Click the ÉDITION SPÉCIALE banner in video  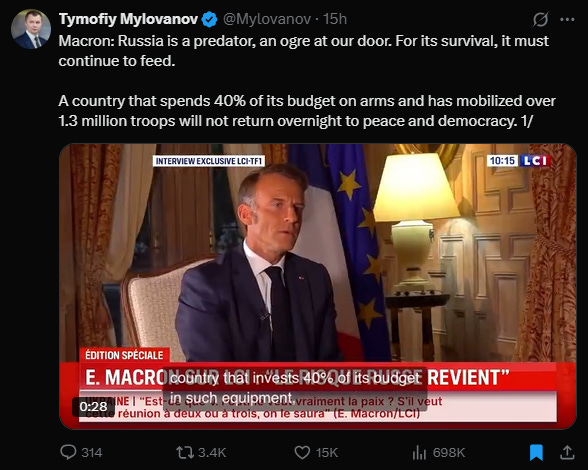click(x=124, y=355)
